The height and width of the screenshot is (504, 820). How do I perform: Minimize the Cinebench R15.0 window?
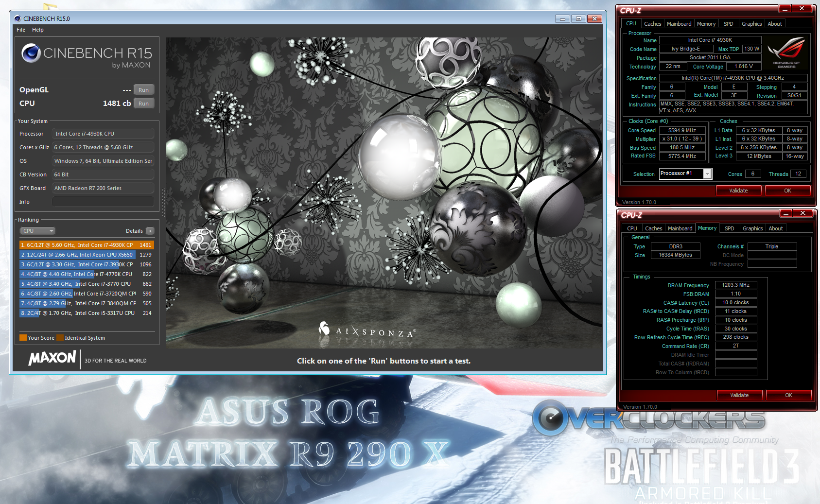point(562,19)
